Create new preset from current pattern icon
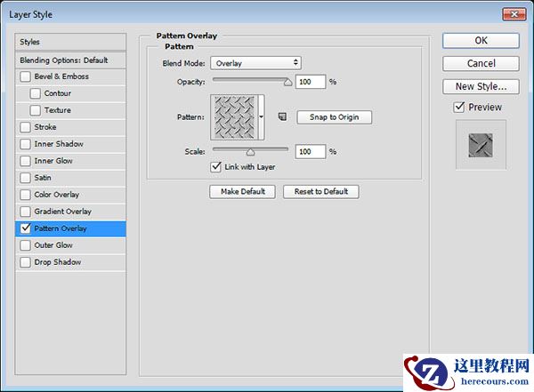This screenshot has width=534, height=392. 282,116
